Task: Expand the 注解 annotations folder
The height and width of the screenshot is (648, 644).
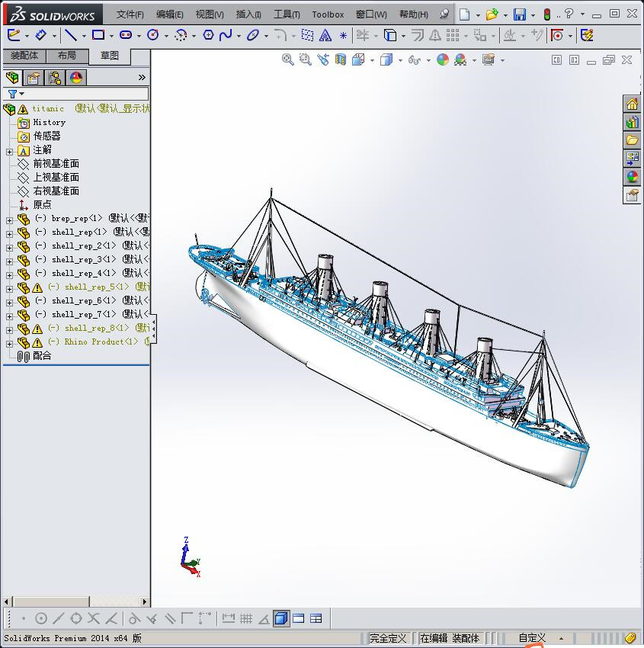Action: 9,152
